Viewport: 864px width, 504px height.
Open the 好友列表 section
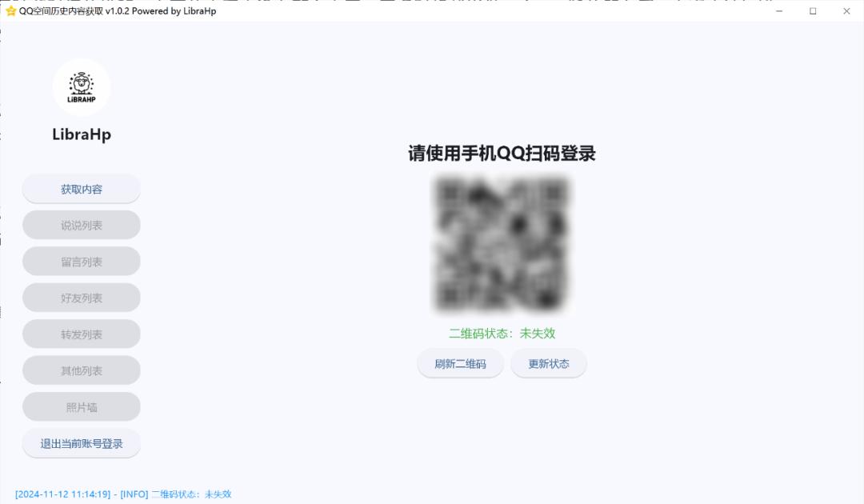coord(81,297)
